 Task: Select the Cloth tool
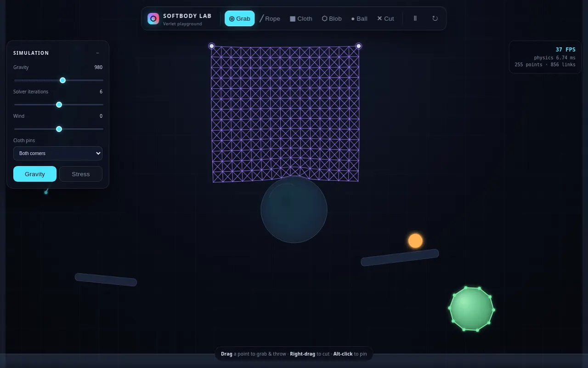[x=301, y=18]
